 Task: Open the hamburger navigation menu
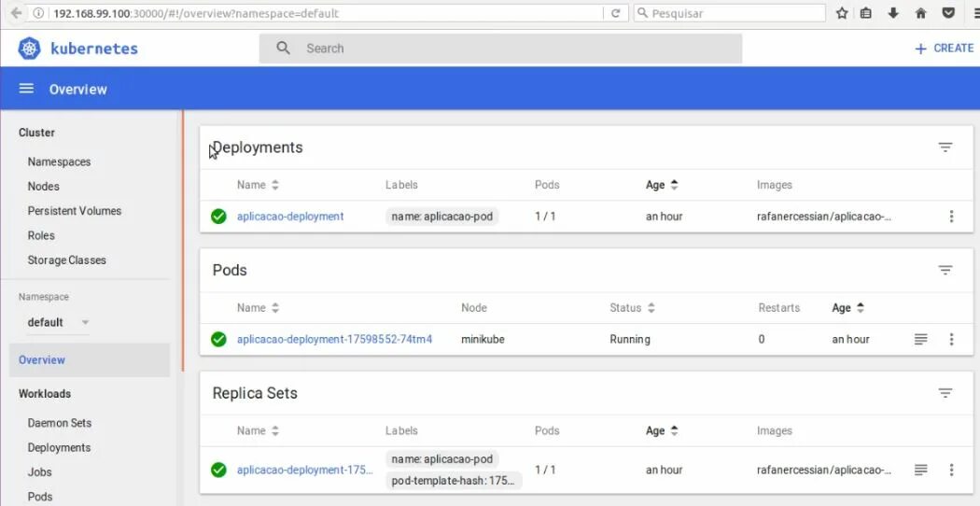26,89
